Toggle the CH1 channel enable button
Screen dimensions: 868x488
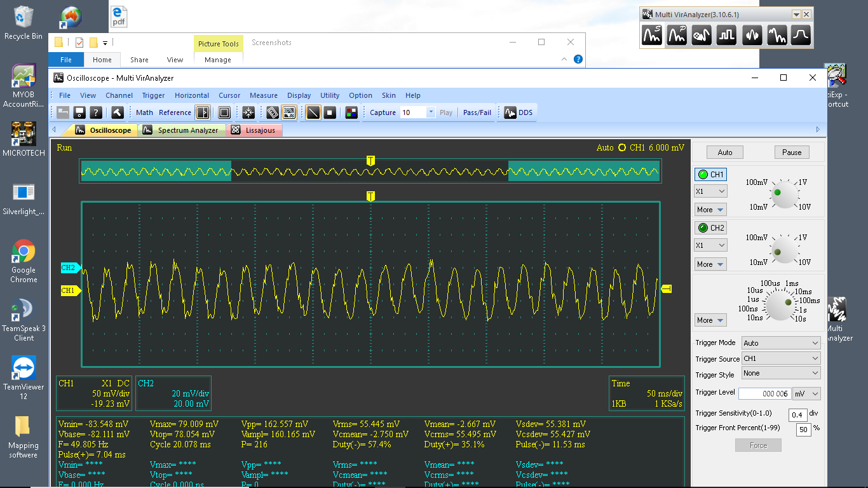coord(710,175)
